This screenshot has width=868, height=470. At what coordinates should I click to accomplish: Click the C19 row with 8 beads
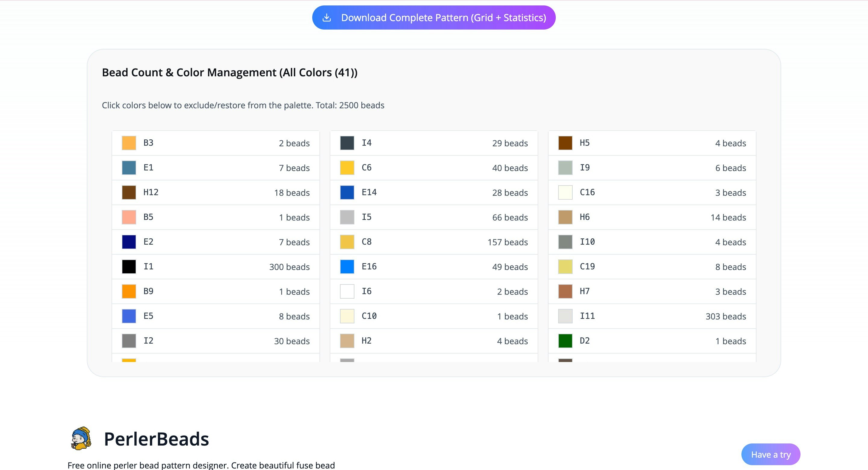click(x=652, y=267)
